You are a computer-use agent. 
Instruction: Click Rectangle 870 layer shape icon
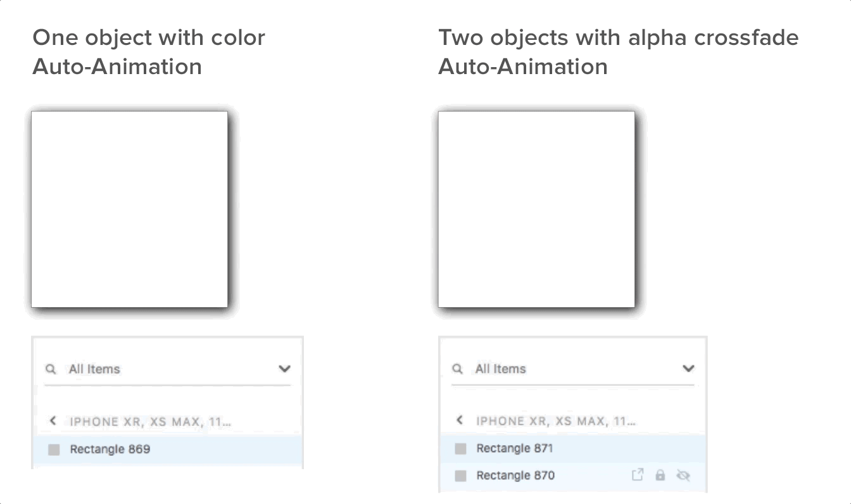tap(460, 476)
